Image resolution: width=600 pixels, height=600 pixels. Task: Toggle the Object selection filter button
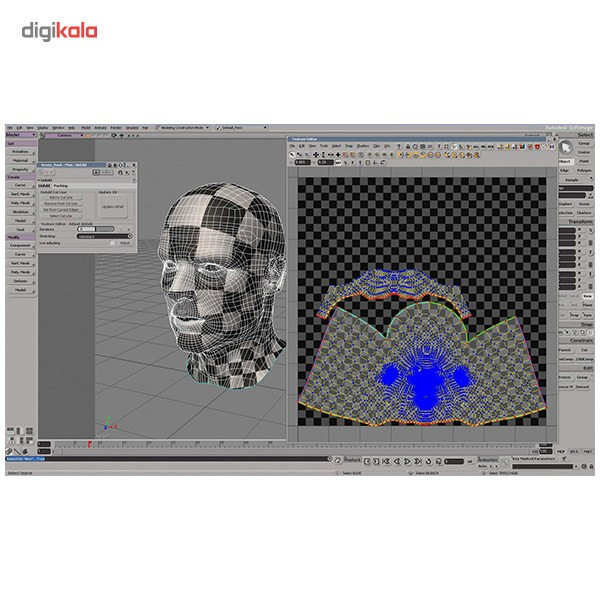565,161
